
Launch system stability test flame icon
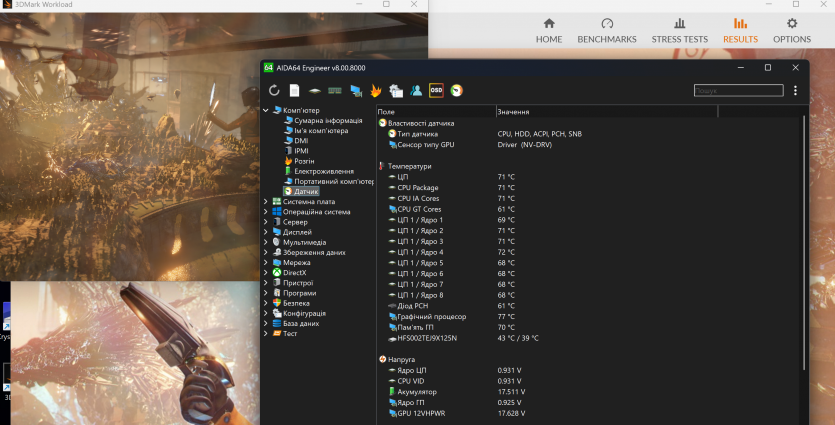click(376, 91)
